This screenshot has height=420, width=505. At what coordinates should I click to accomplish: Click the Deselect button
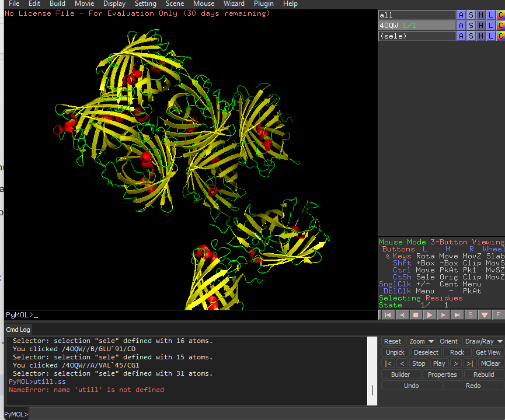pos(426,352)
